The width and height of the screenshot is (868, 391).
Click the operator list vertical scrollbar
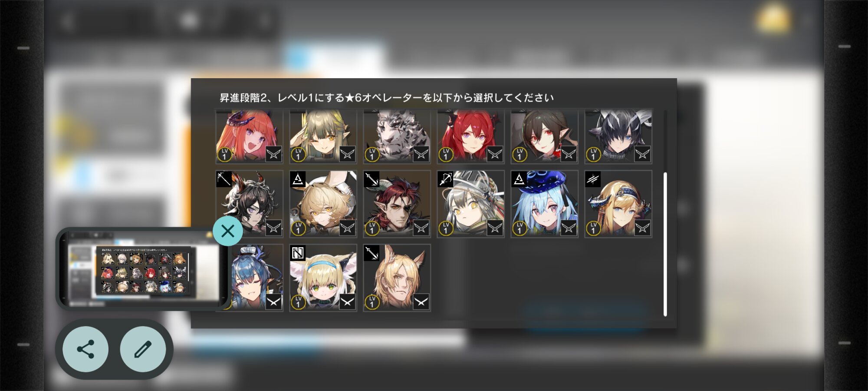(665, 244)
